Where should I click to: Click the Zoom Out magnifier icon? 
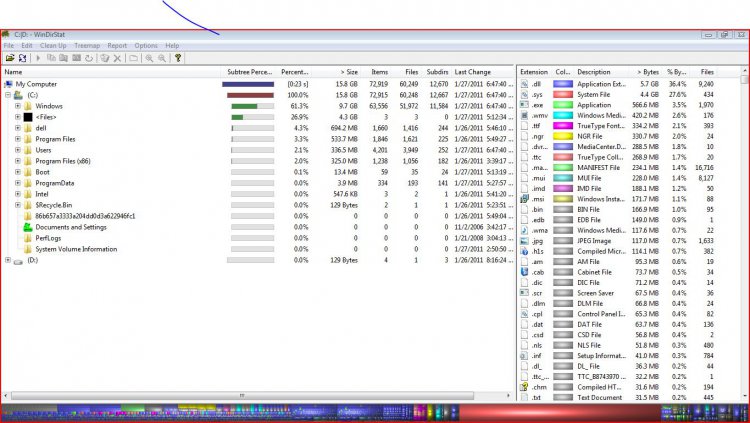pyautogui.click(x=162, y=58)
